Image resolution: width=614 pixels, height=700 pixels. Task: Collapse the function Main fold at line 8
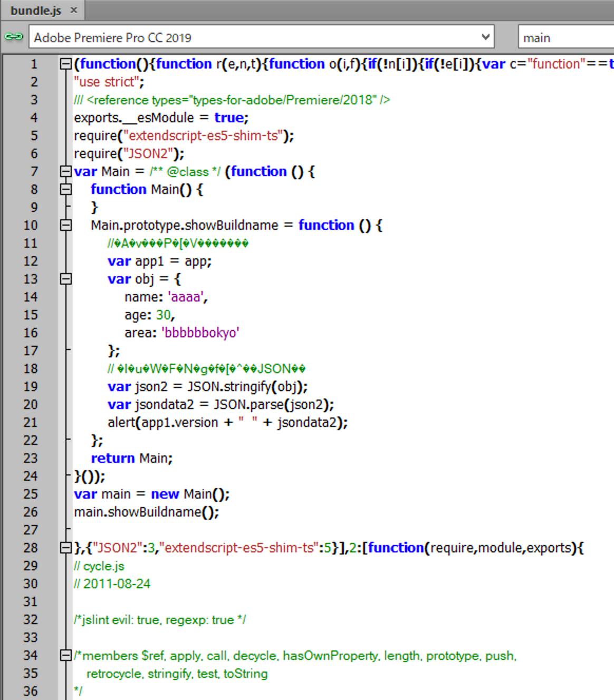pos(66,190)
